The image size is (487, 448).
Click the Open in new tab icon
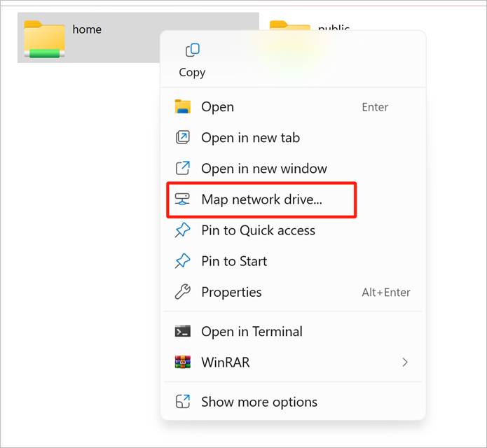click(x=182, y=138)
